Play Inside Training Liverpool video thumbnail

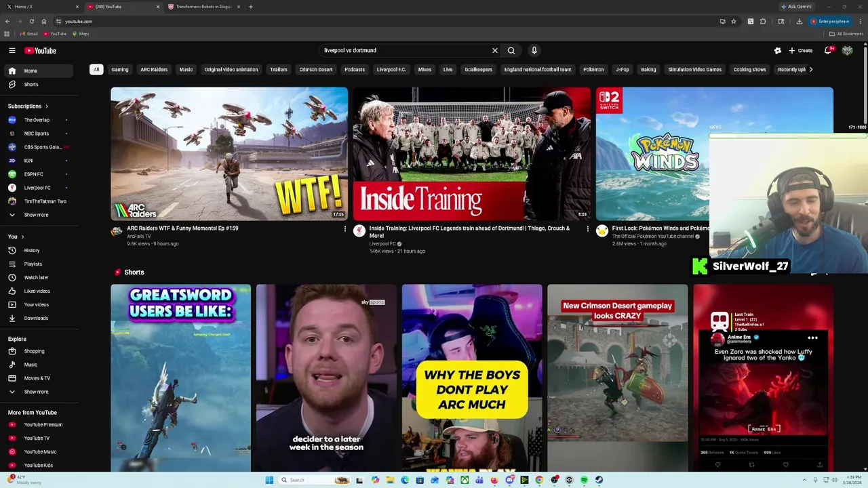pos(472,153)
